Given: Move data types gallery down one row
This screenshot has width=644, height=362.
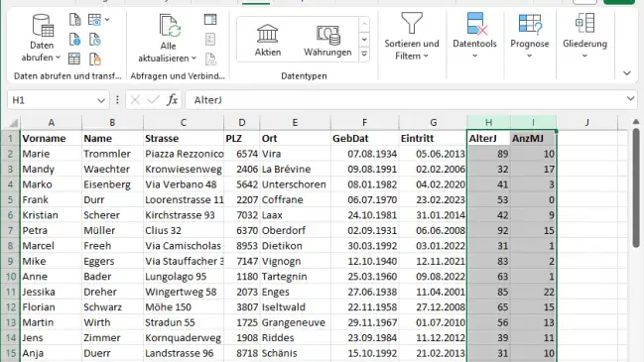Looking at the screenshot, I should pyautogui.click(x=364, y=40).
